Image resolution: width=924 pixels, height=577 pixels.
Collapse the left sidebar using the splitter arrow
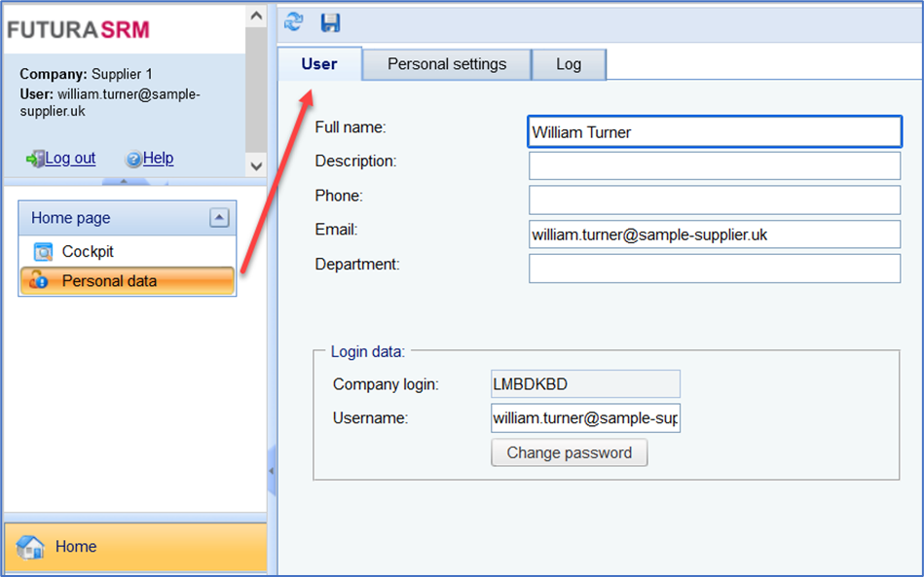(271, 471)
